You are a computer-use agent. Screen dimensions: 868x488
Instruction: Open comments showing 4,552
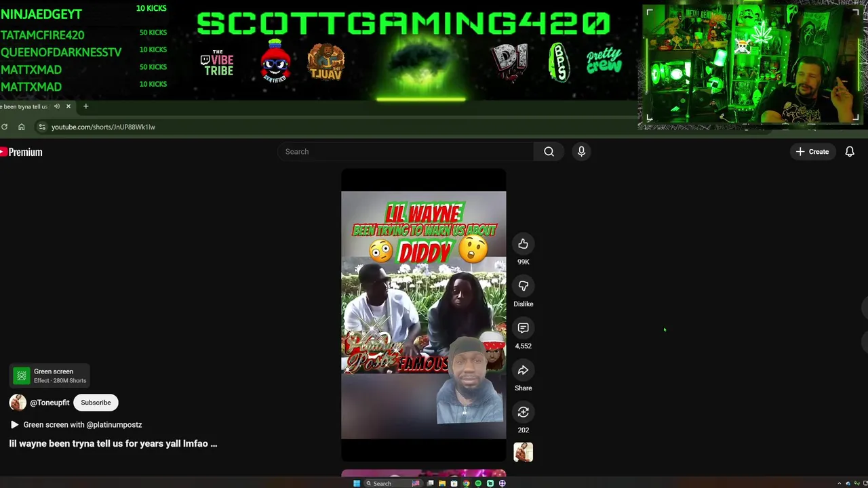tap(523, 328)
